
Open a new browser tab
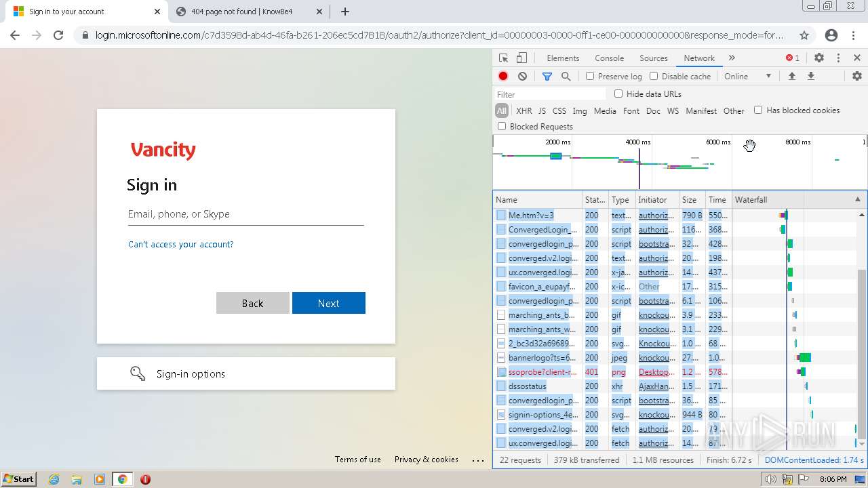[x=345, y=12]
